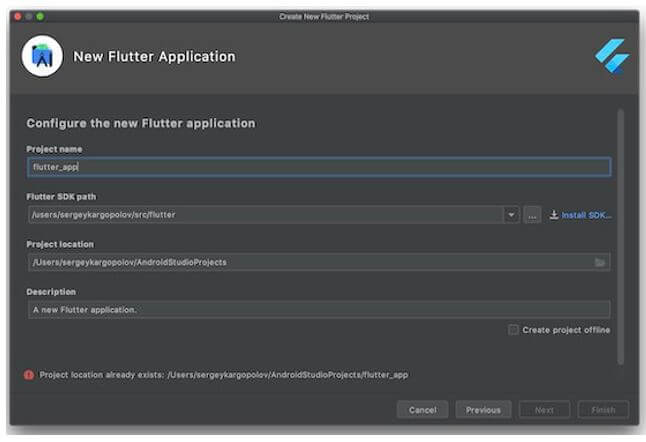This screenshot has height=442, width=646.
Task: Click the yellow minimize window button
Action: [29, 16]
